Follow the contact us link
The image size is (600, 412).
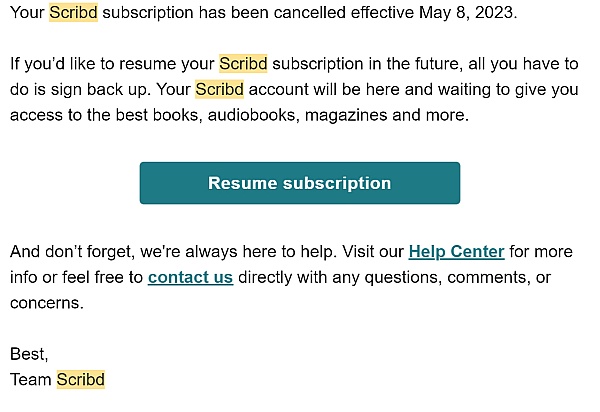[x=190, y=277]
